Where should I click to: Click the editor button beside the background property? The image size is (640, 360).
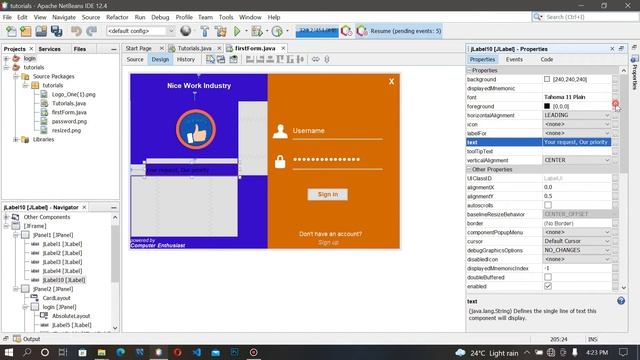coord(615,79)
